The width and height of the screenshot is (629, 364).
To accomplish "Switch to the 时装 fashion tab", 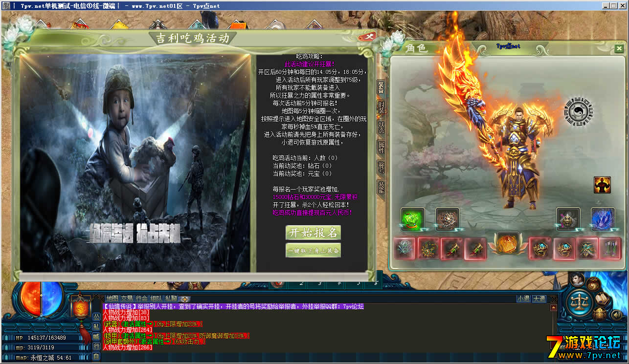I will click(x=381, y=107).
